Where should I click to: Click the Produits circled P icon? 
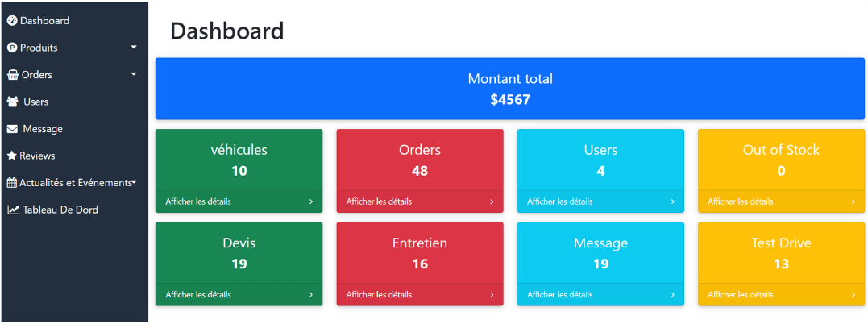12,48
